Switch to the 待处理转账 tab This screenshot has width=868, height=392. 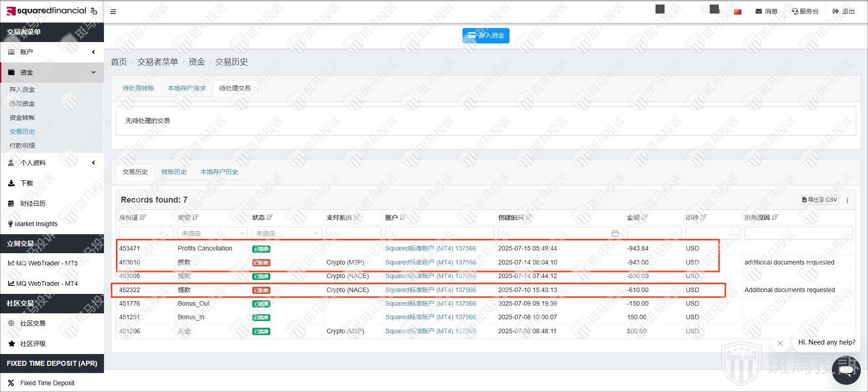coord(138,88)
